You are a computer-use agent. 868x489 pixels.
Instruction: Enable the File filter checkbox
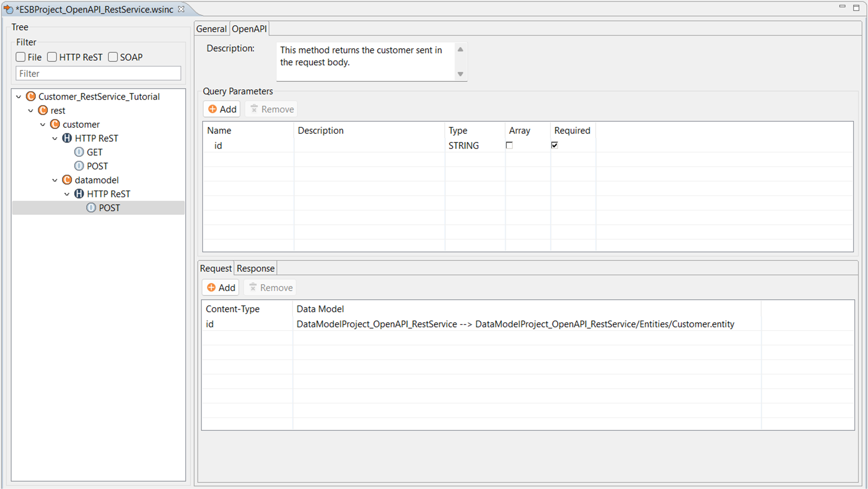click(x=21, y=57)
